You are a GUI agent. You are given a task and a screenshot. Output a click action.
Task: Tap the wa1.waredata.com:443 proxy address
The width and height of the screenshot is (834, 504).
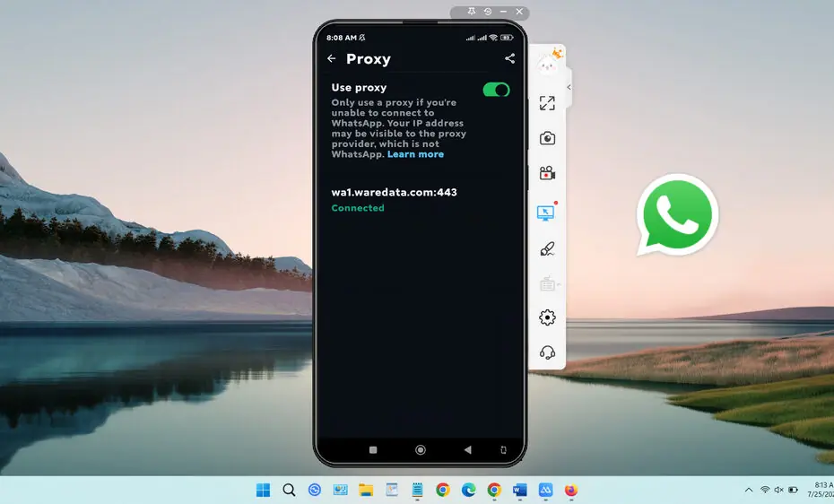(394, 192)
